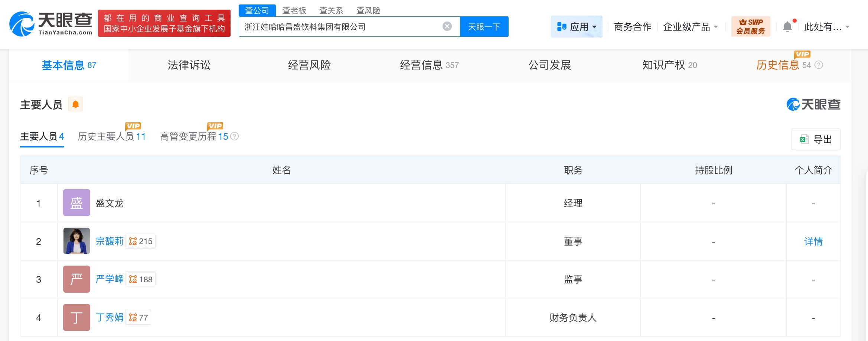Click the 导出 export button

[x=816, y=139]
